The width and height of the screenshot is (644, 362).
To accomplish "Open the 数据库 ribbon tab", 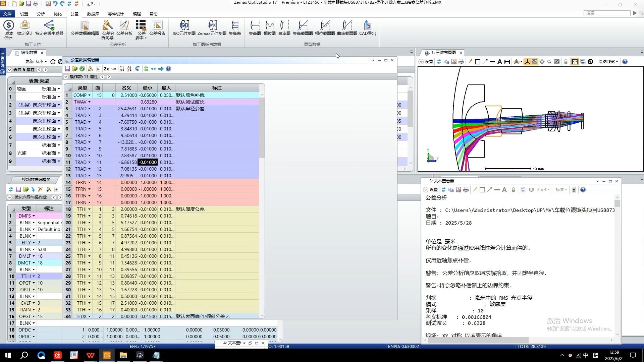I will (93, 14).
